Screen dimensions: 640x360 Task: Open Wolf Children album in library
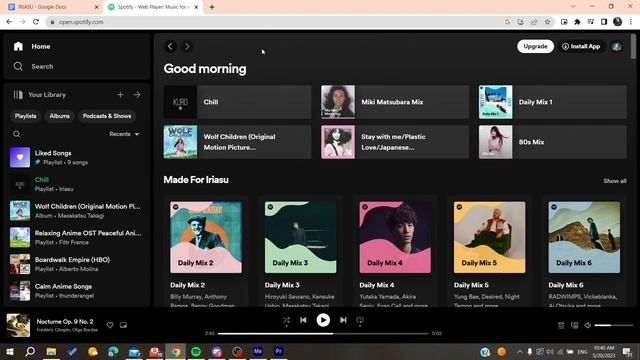point(76,211)
